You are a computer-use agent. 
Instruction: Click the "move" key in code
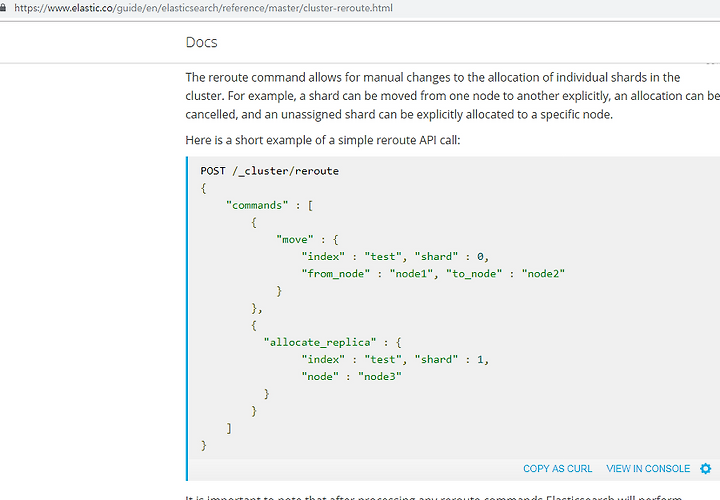[295, 240]
